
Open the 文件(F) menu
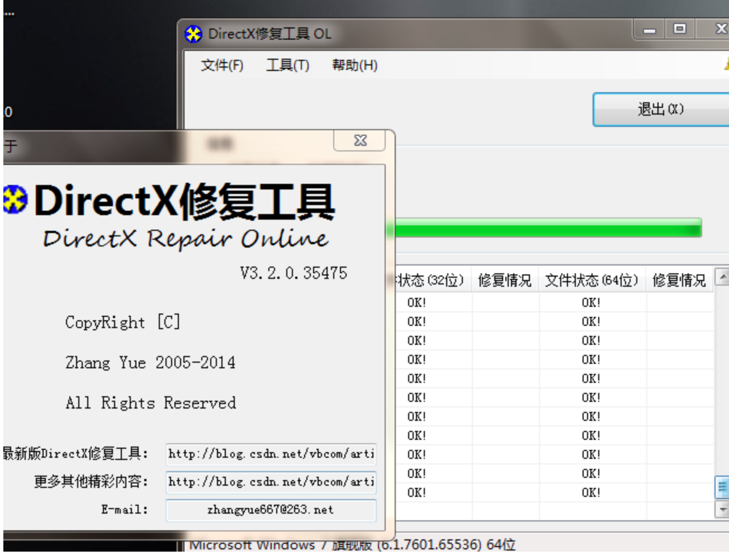point(222,65)
